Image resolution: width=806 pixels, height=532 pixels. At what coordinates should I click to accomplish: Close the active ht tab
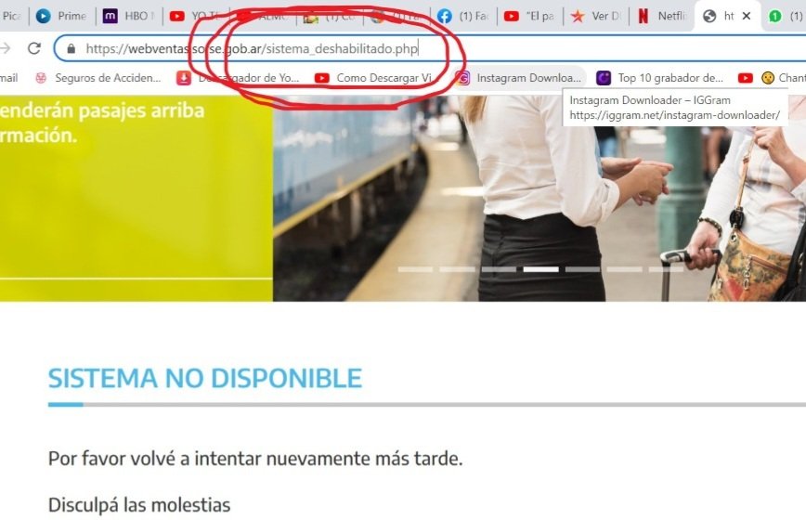pos(747,16)
